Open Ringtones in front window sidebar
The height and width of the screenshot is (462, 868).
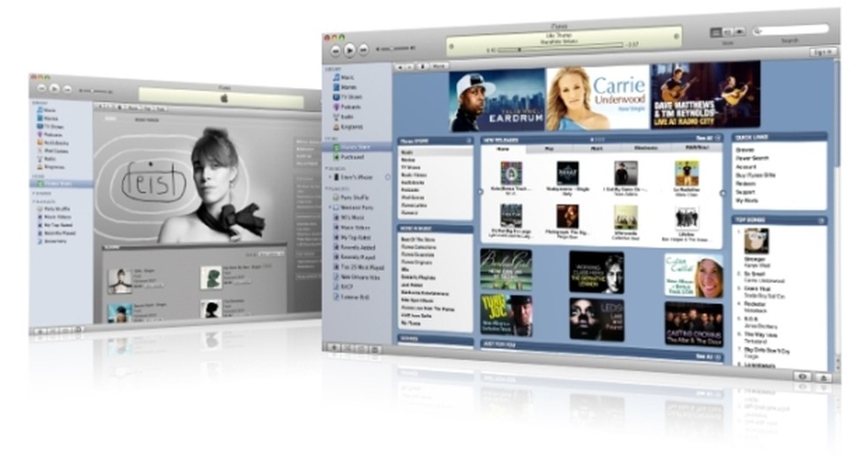pos(348,127)
